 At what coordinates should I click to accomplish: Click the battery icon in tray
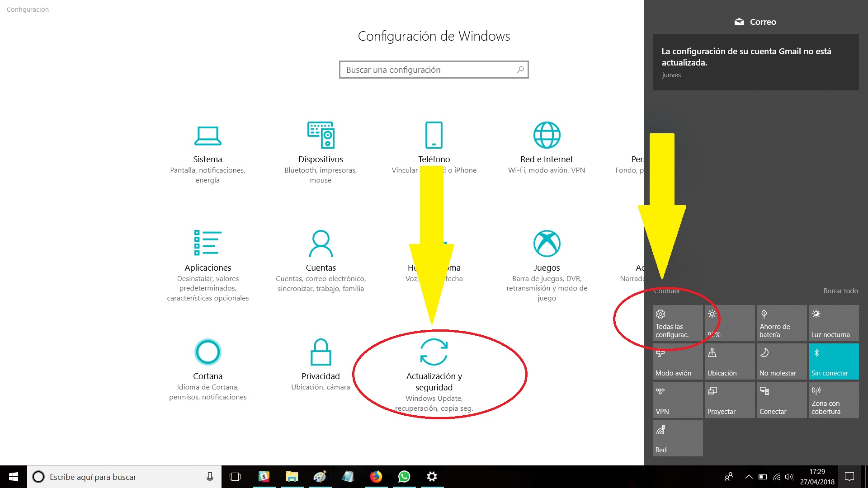pyautogui.click(x=763, y=477)
